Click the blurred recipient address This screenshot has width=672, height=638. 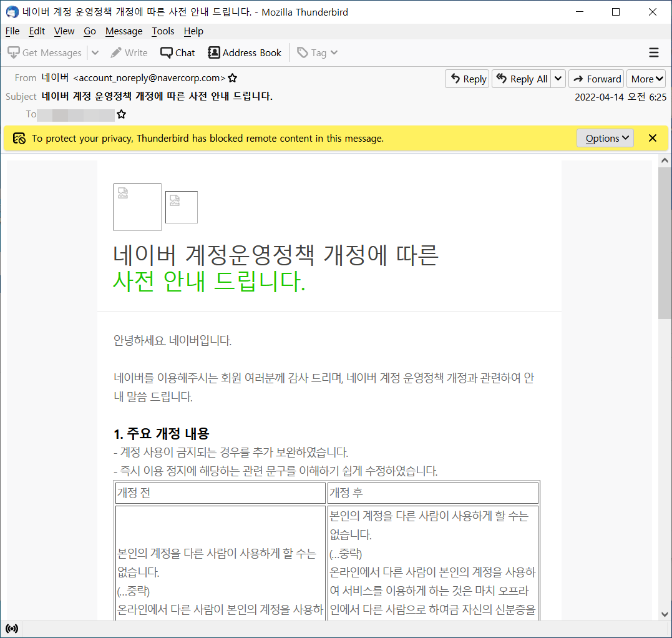click(x=76, y=115)
